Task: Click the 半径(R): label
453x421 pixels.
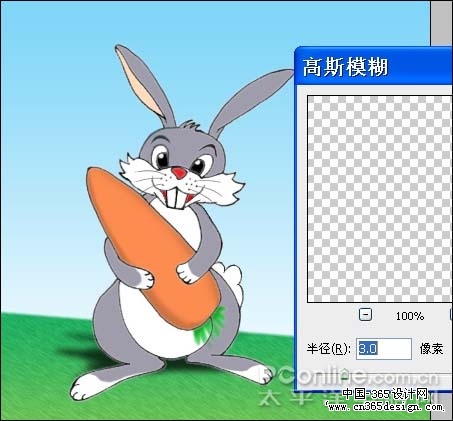Action: coord(328,349)
